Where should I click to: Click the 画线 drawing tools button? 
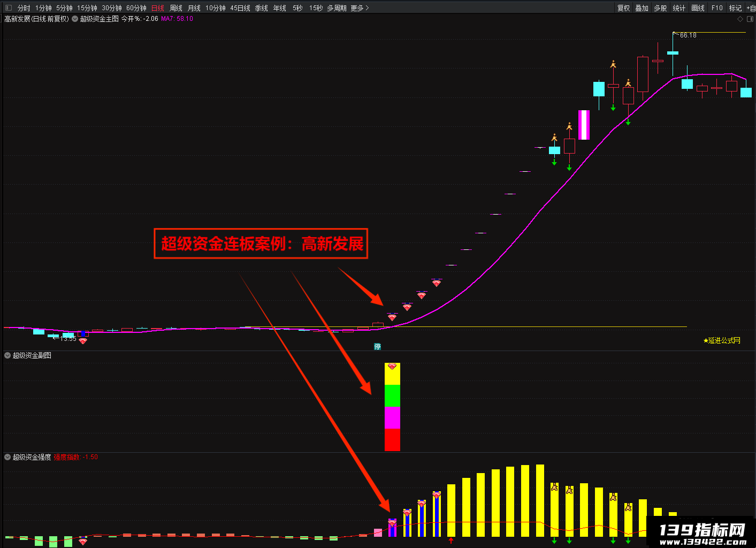pos(698,8)
